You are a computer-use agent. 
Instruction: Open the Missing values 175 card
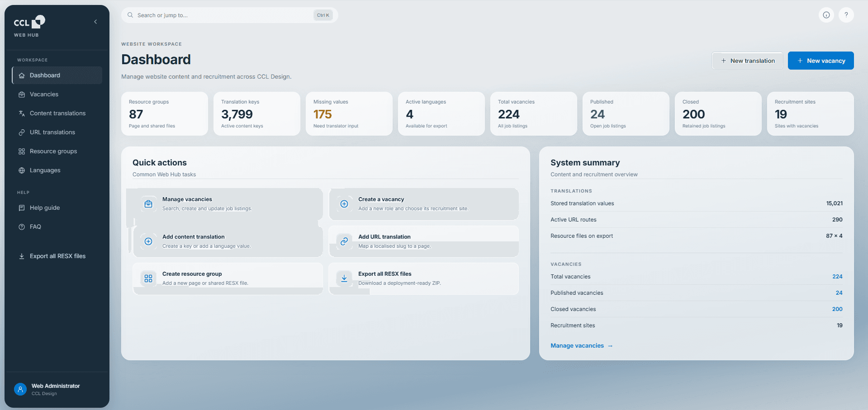point(349,113)
